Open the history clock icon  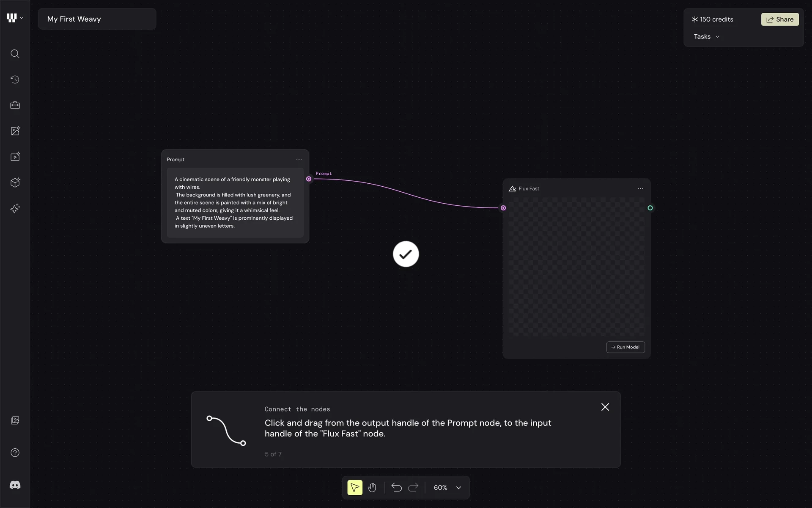pos(15,80)
